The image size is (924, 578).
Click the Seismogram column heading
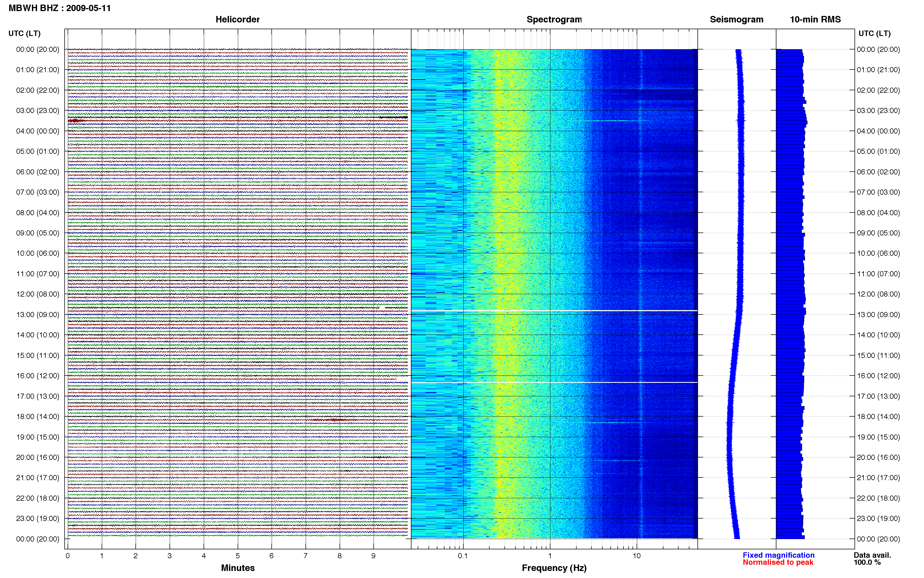[x=736, y=19]
